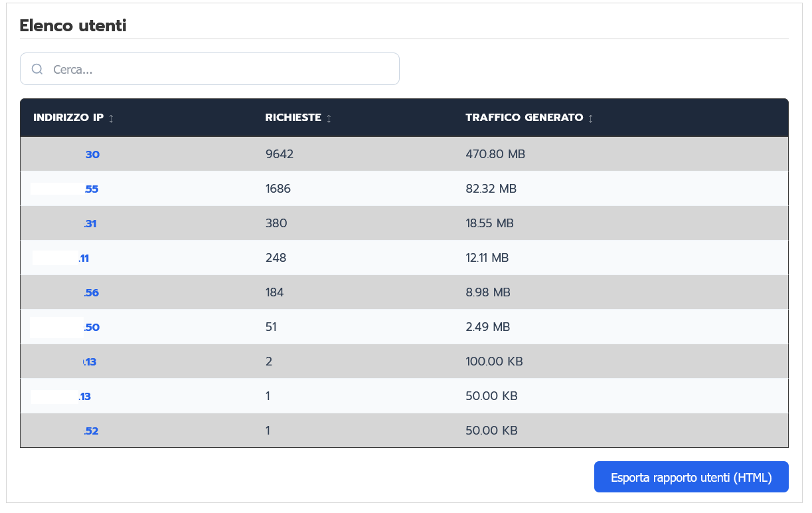Focus the Cerca... search field

pyautogui.click(x=219, y=69)
